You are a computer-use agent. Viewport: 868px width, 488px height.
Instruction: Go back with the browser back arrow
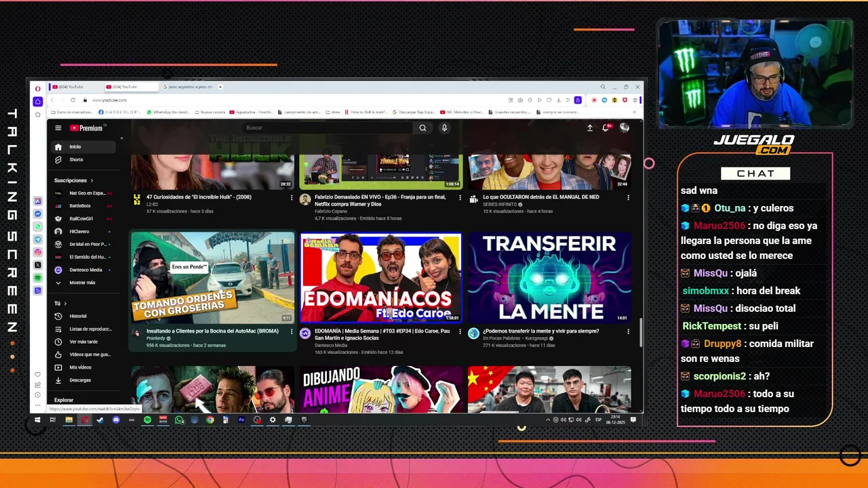pos(52,100)
